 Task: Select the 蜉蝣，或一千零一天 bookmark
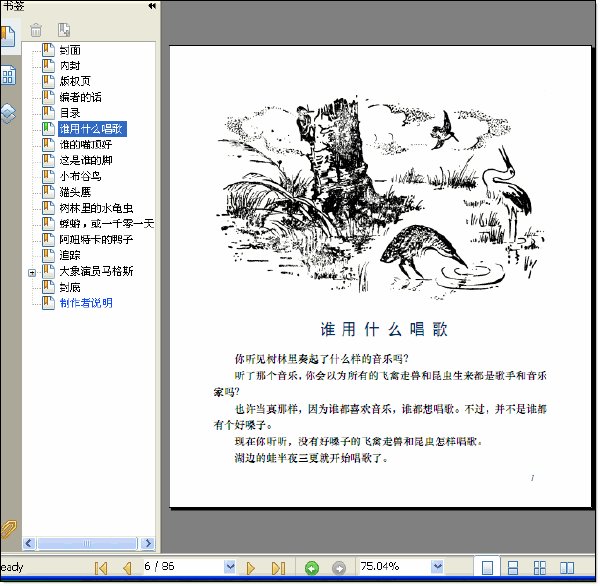point(106,224)
